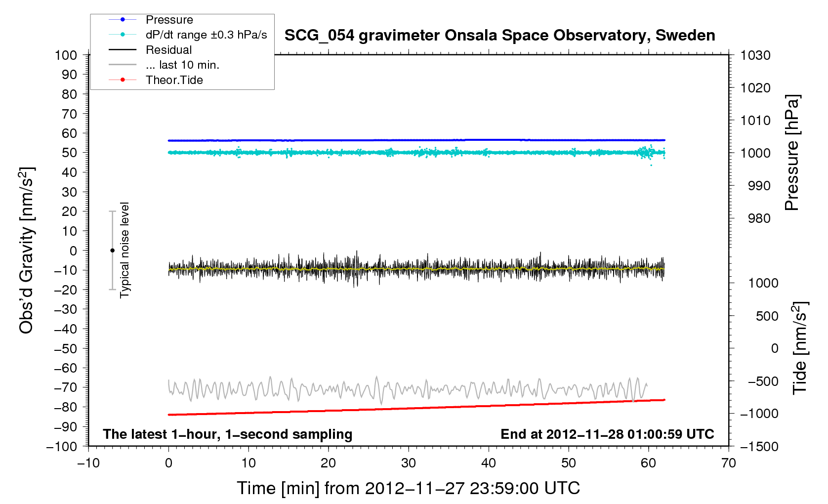Image resolution: width=828 pixels, height=504 pixels.
Task: Click the black typical noise level dot
Action: [112, 251]
